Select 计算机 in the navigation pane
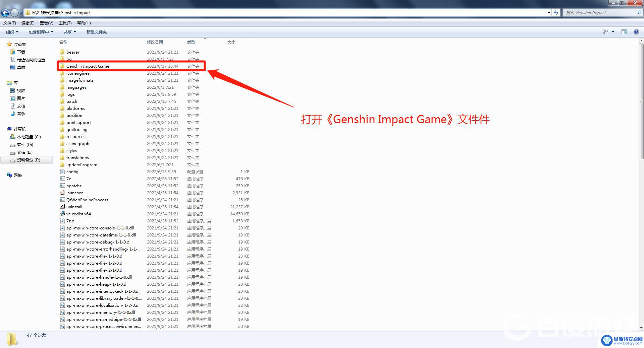The height and width of the screenshot is (348, 644). pyautogui.click(x=16, y=129)
